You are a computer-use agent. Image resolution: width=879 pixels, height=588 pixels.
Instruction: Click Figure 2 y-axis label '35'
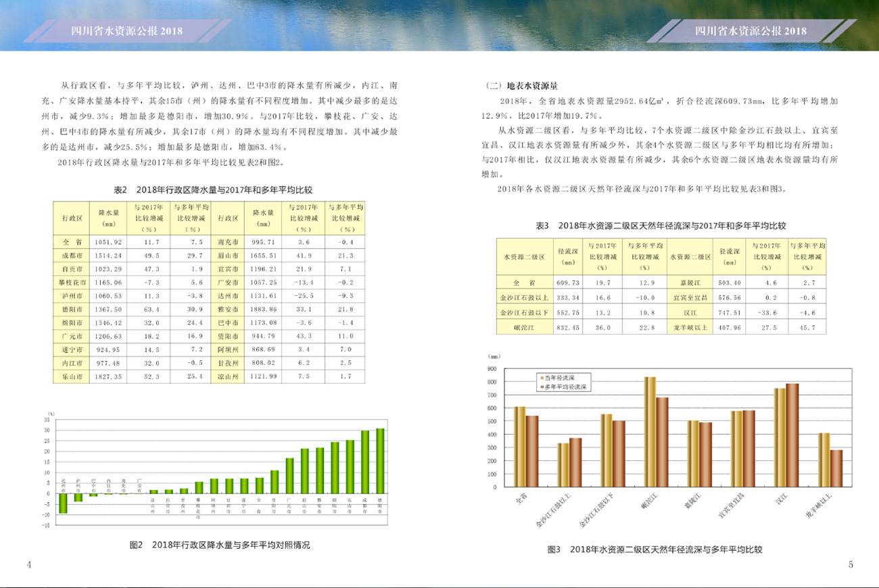tap(47, 418)
